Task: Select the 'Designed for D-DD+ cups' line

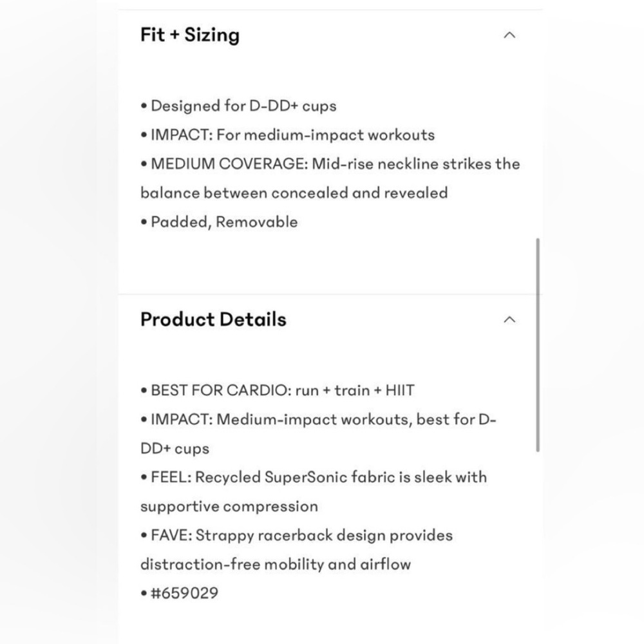Action: [238, 106]
